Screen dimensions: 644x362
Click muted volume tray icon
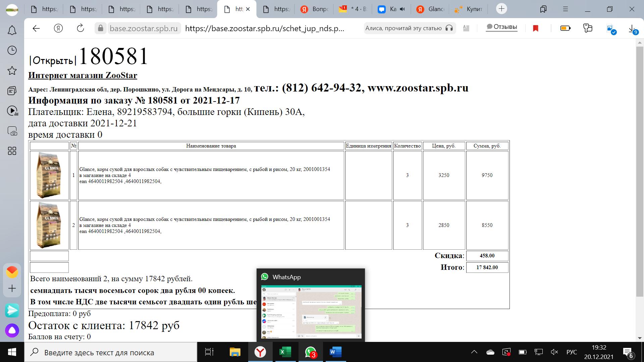point(554,352)
